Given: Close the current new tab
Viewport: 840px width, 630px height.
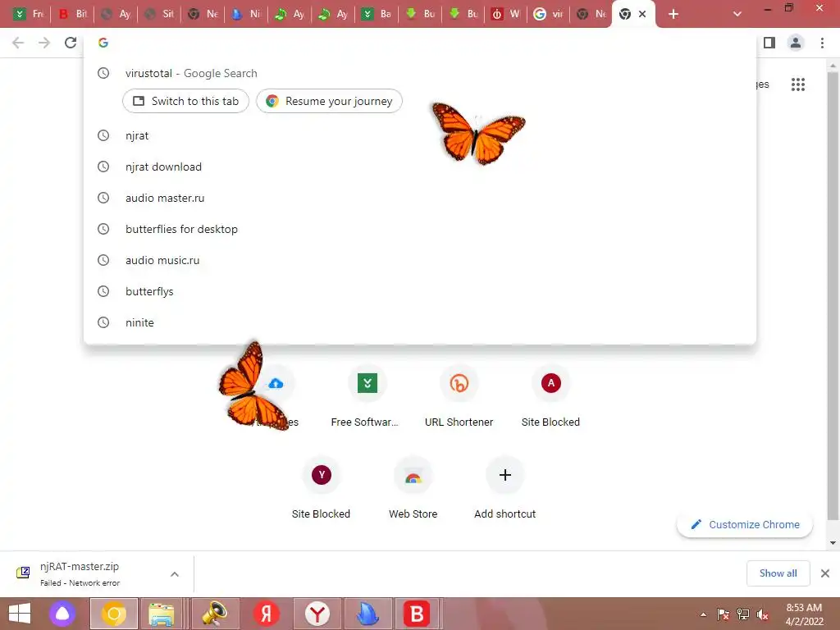Looking at the screenshot, I should coord(642,14).
